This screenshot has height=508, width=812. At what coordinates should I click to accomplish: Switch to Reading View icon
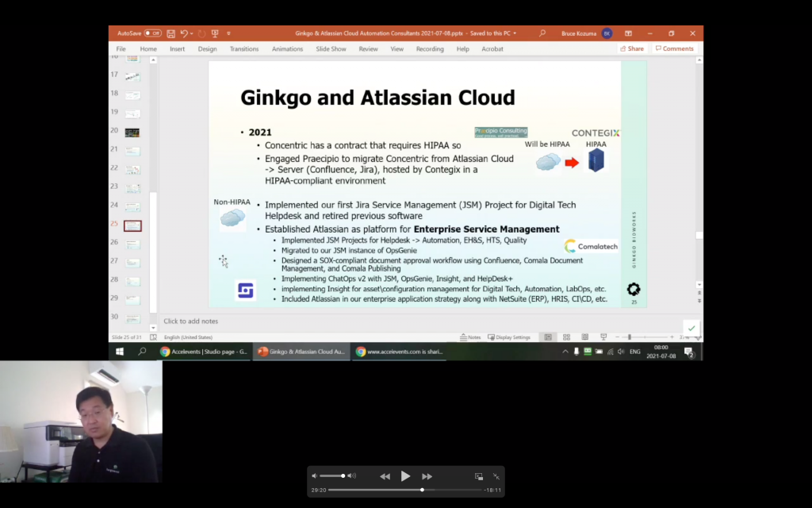point(585,337)
